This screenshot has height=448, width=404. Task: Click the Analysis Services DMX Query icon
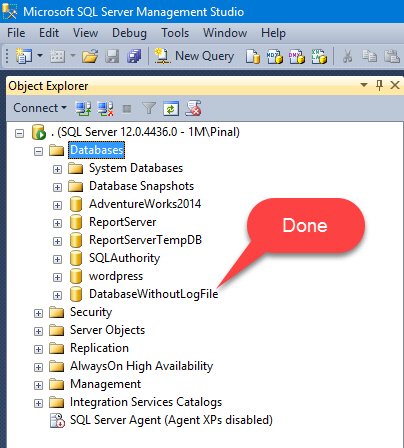pyautogui.click(x=297, y=56)
